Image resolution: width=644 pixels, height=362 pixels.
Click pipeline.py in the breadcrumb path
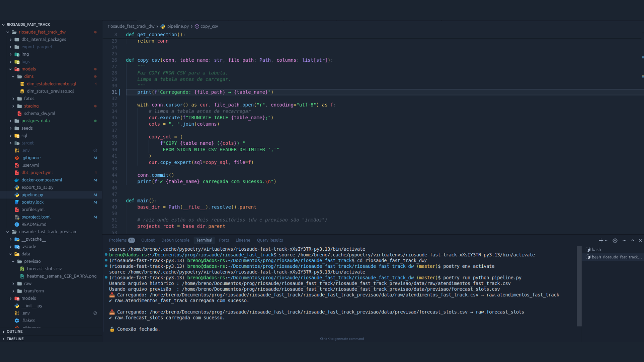(x=178, y=26)
